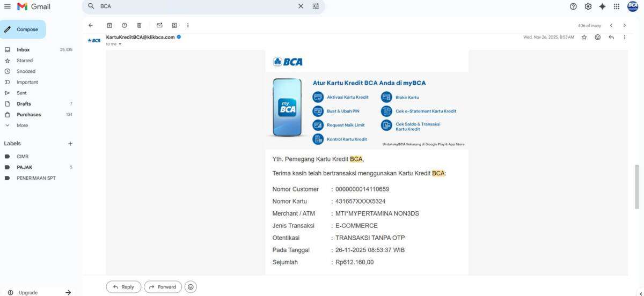Go to newer email arrow
The width and height of the screenshot is (644, 296).
click(x=611, y=25)
